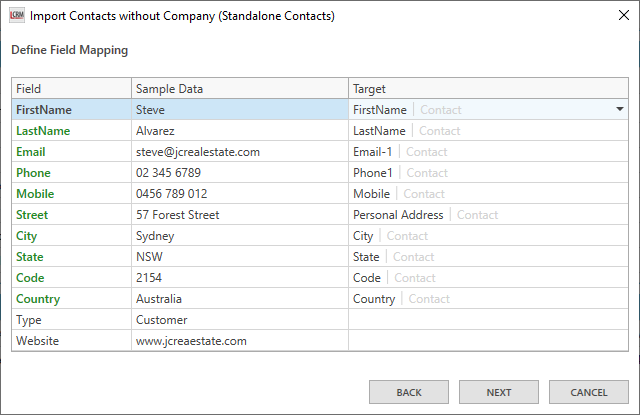Choose target for the empty Website row
The height and width of the screenshot is (415, 640).
(488, 341)
